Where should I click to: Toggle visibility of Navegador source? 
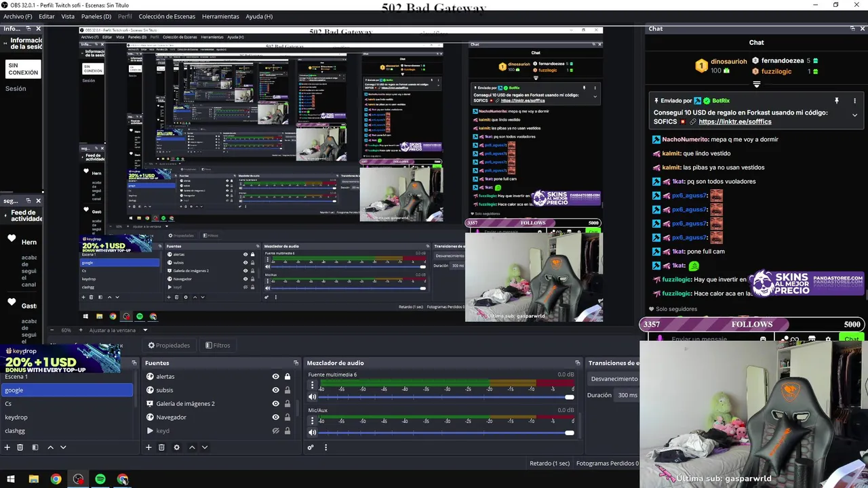[x=275, y=417]
